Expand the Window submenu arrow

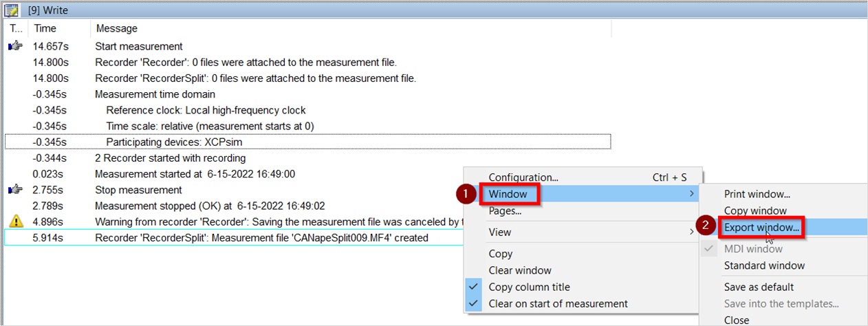coord(691,195)
